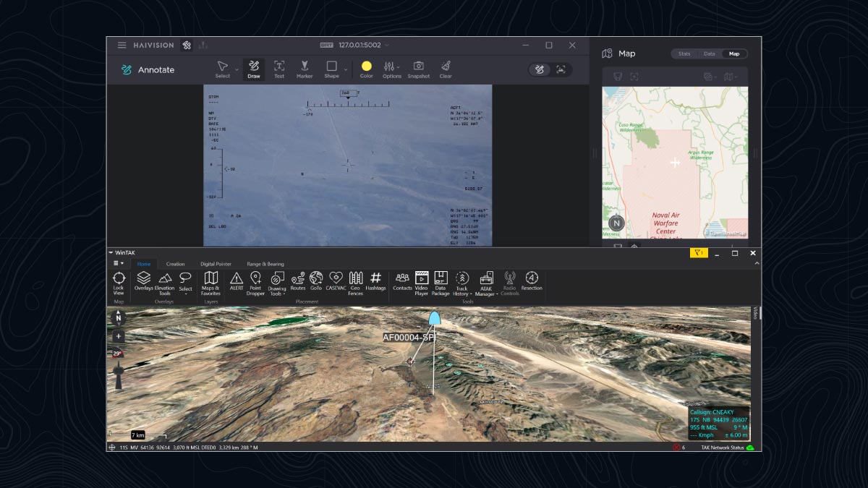
Task: Click the red alert count icon
Action: (676, 448)
